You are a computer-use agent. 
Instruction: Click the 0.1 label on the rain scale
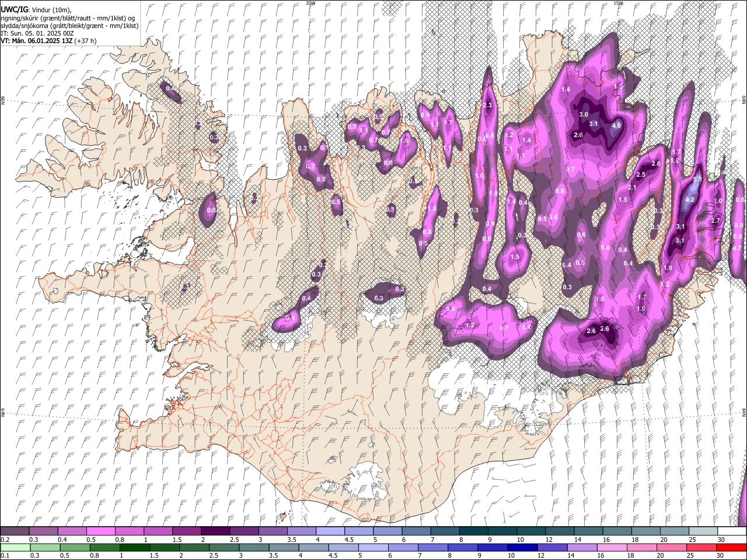click(5, 556)
